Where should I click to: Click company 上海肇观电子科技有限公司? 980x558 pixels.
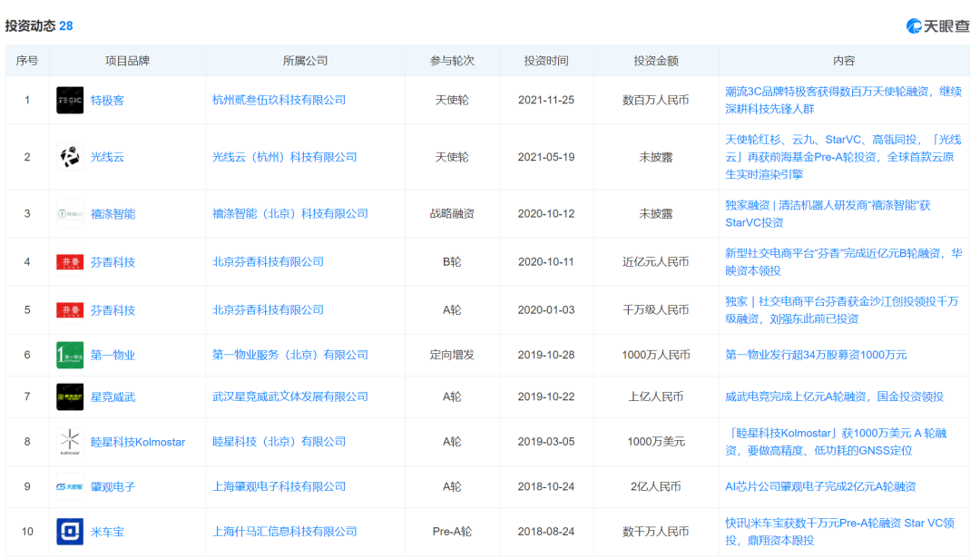point(279,486)
